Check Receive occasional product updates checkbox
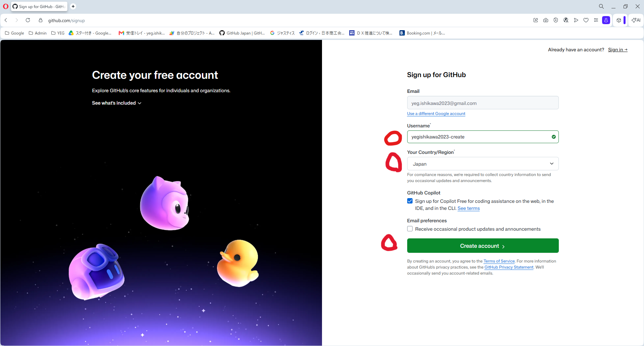 pos(410,229)
